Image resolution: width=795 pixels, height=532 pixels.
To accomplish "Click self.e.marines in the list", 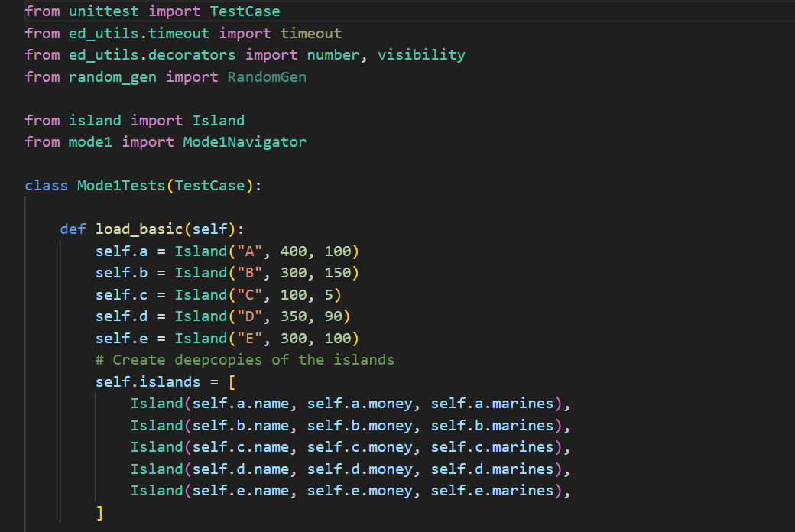I will point(492,491).
